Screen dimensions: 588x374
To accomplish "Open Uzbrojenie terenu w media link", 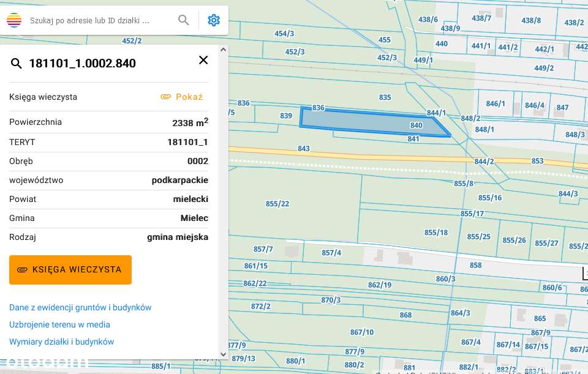I will tap(59, 324).
